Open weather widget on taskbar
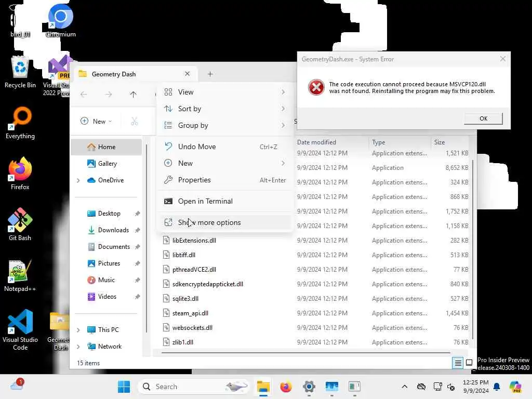The image size is (532, 399). (17, 385)
